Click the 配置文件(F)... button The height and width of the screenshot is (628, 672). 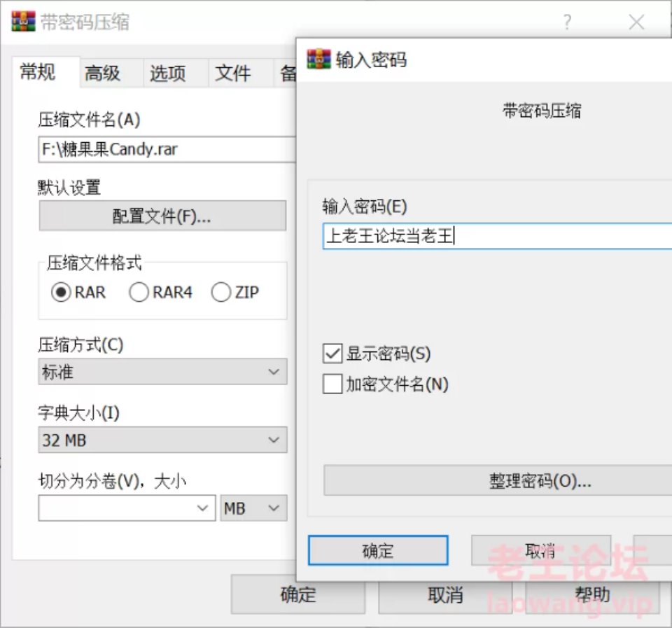point(162,216)
